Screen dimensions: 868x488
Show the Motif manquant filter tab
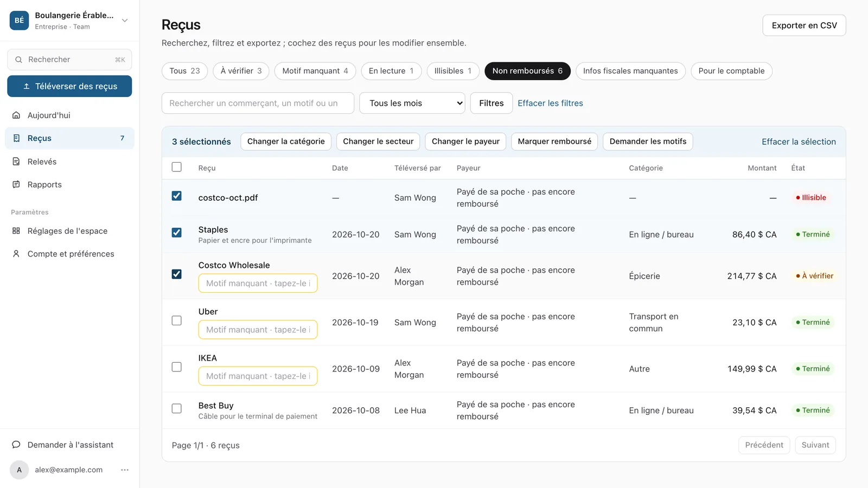(x=315, y=71)
